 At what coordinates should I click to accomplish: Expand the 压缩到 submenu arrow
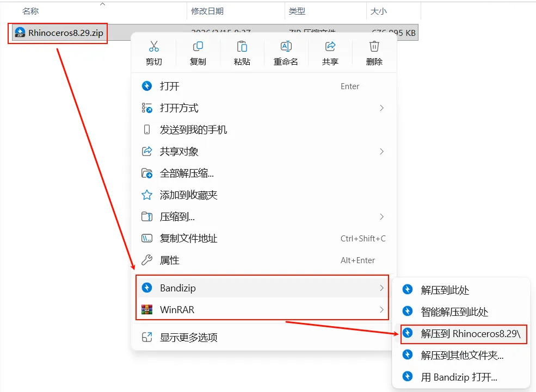click(x=382, y=216)
